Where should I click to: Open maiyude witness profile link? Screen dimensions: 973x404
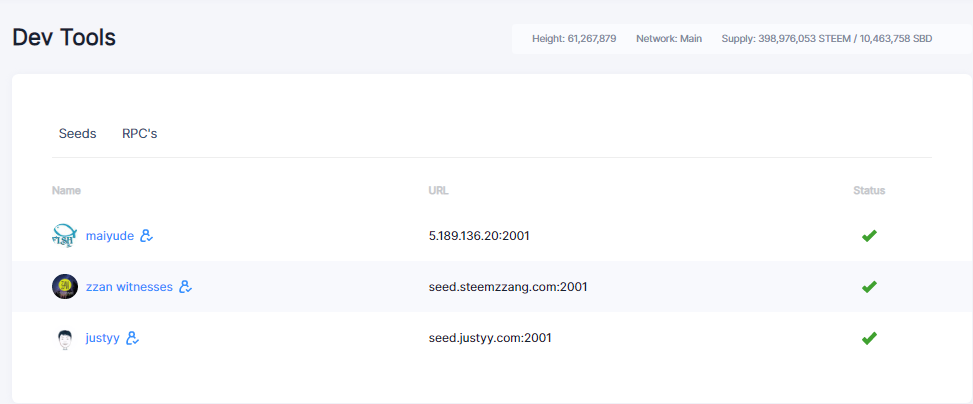coord(110,236)
